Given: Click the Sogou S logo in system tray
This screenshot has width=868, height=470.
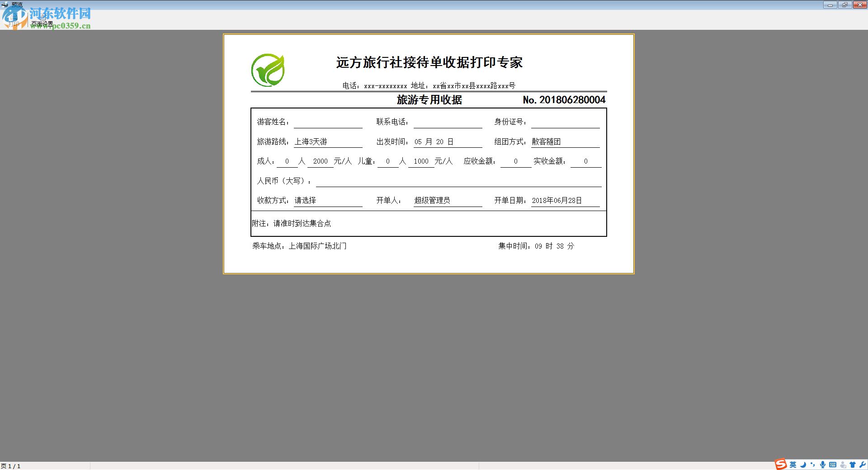Looking at the screenshot, I should click(780, 465).
